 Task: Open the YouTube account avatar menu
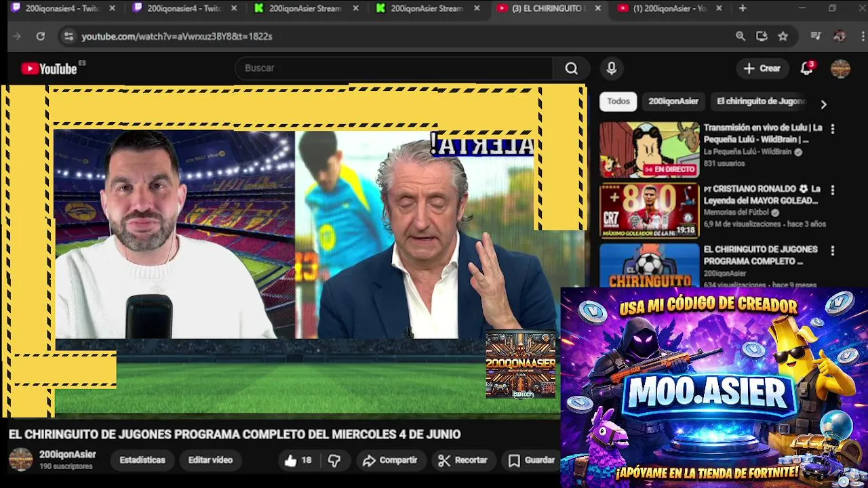(840, 68)
